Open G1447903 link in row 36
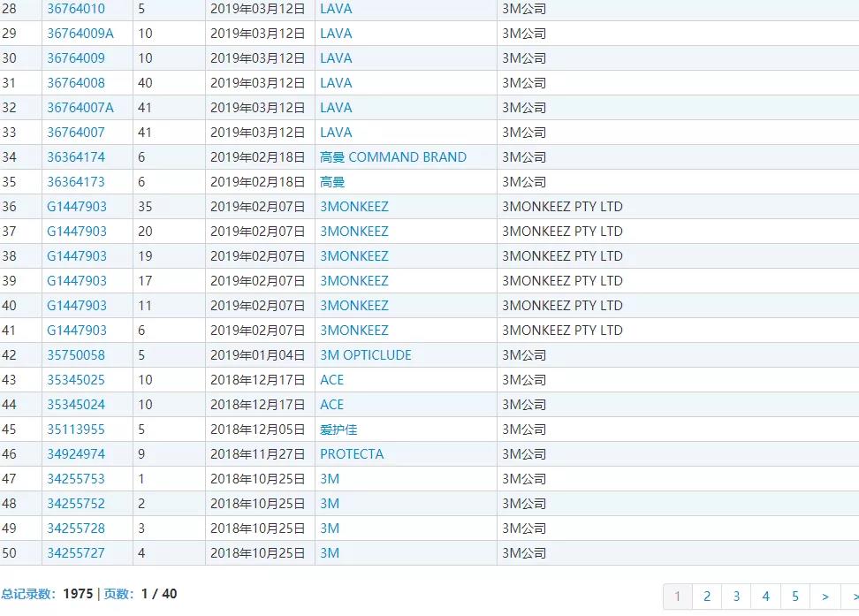This screenshot has height=616, width=859. pos(77,207)
